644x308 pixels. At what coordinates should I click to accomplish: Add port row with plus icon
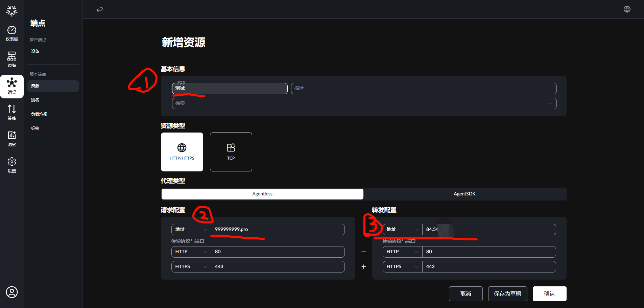[364, 267]
